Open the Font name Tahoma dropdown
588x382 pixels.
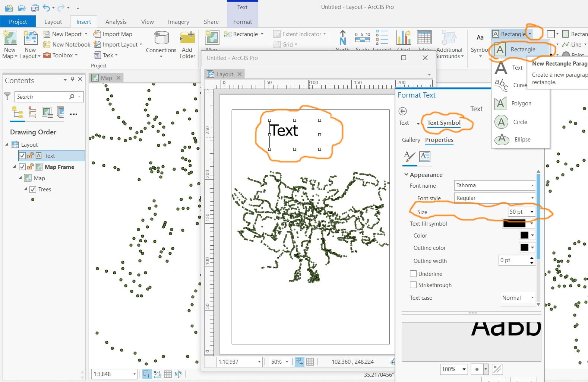point(495,185)
